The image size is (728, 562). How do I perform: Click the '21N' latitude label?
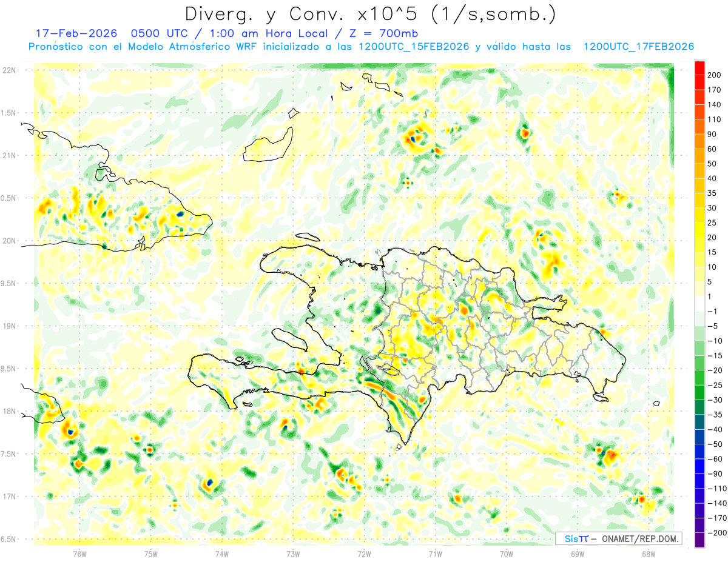pos(9,155)
